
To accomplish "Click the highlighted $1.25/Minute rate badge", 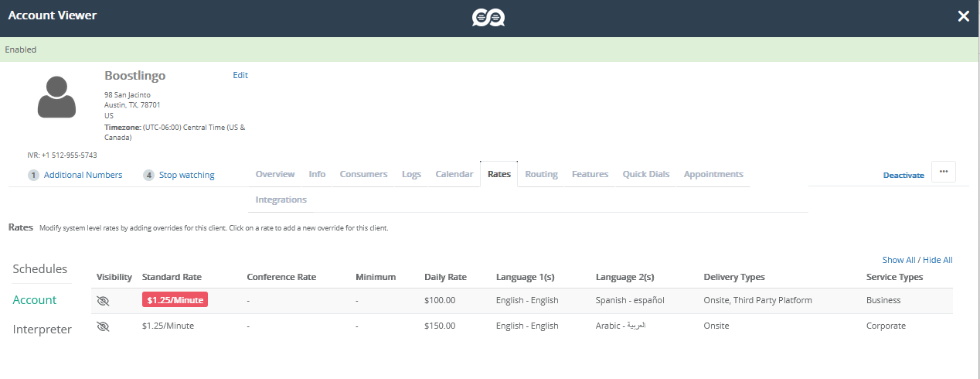I will 175,300.
